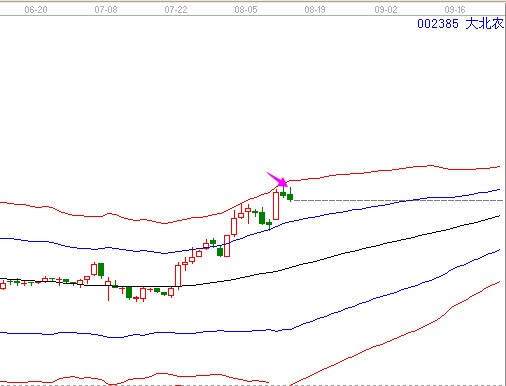Select the tall red candlestick below the arrow

coord(276,205)
